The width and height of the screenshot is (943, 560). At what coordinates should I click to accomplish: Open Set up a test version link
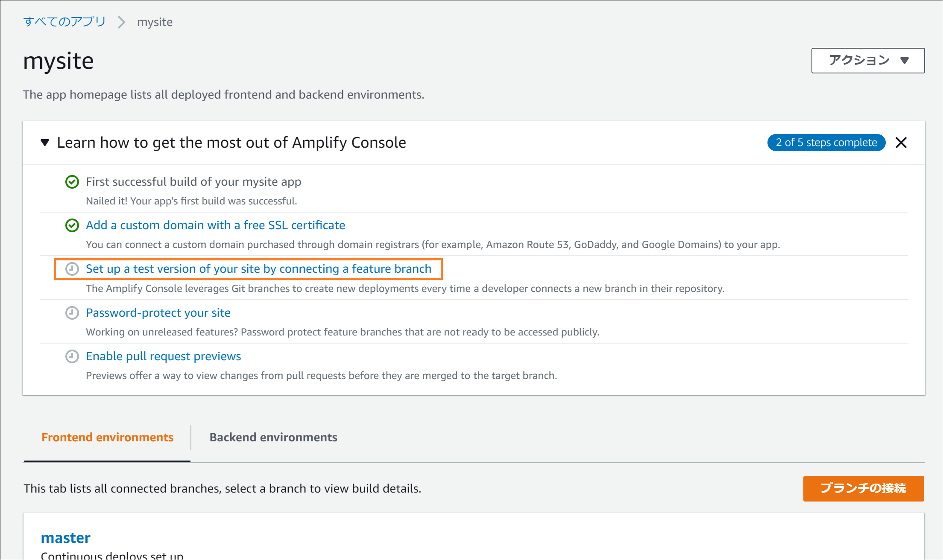click(259, 269)
